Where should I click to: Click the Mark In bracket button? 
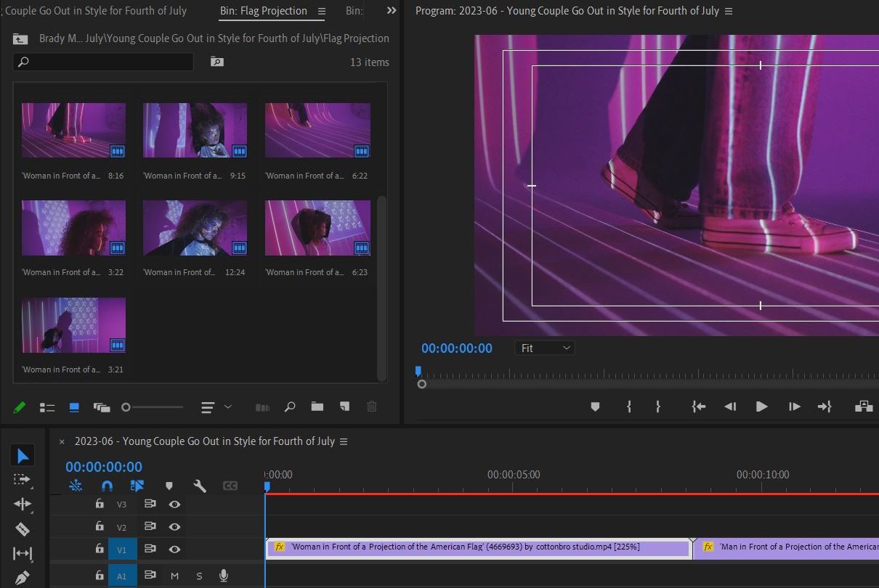click(629, 407)
